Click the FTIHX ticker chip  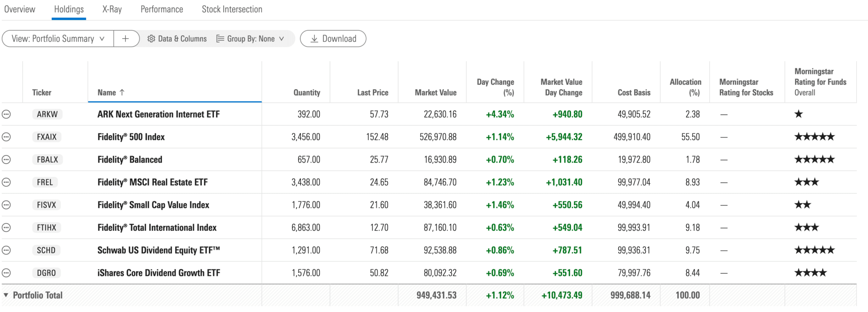tap(47, 228)
